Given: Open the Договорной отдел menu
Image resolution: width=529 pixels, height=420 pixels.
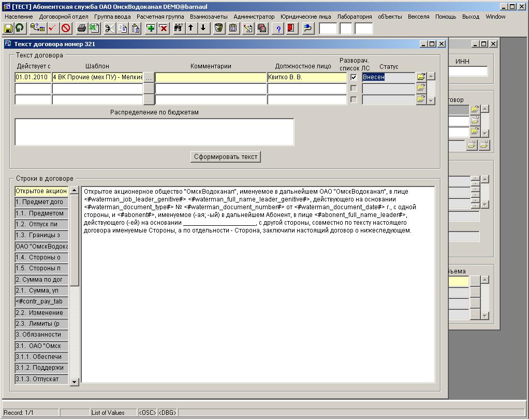Looking at the screenshot, I should [64, 17].
